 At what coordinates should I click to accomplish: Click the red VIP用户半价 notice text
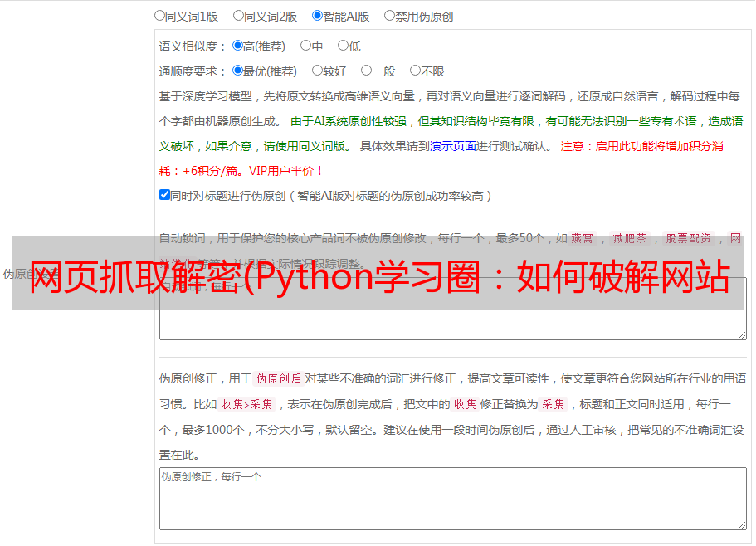coord(285,171)
